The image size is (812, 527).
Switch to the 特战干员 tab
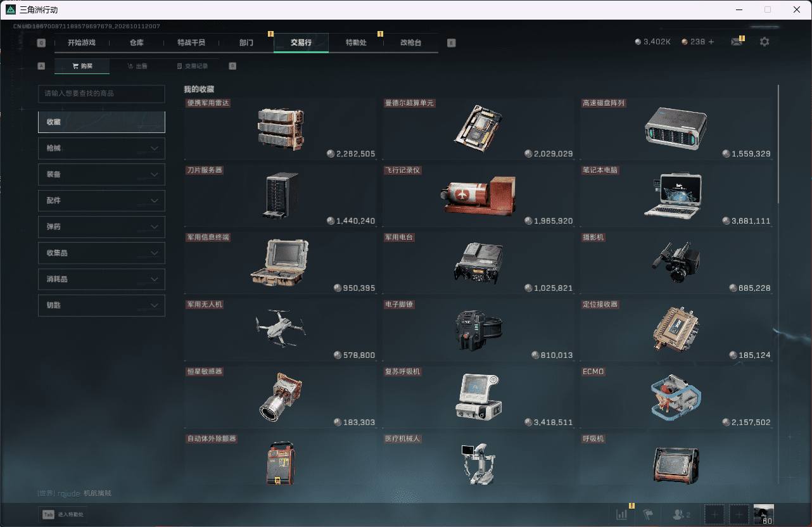pos(191,42)
